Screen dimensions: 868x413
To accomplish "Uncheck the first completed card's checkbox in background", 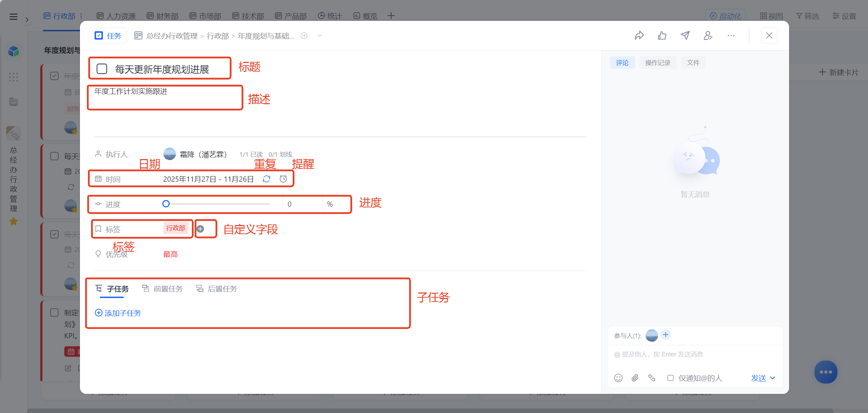I will coord(55,76).
